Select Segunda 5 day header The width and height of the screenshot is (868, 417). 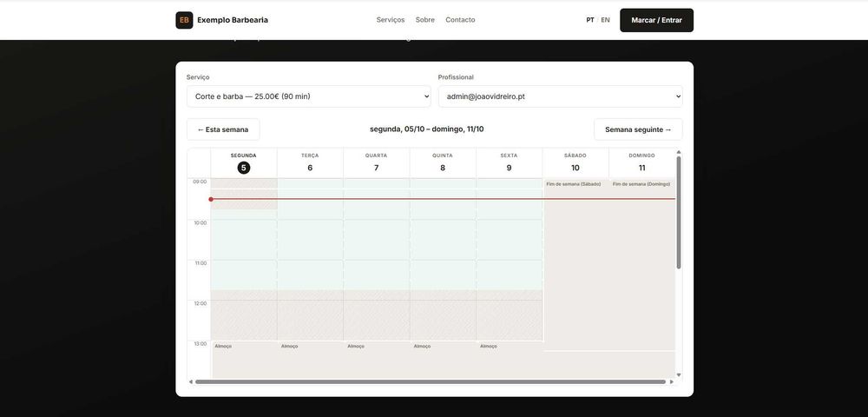pyautogui.click(x=244, y=162)
